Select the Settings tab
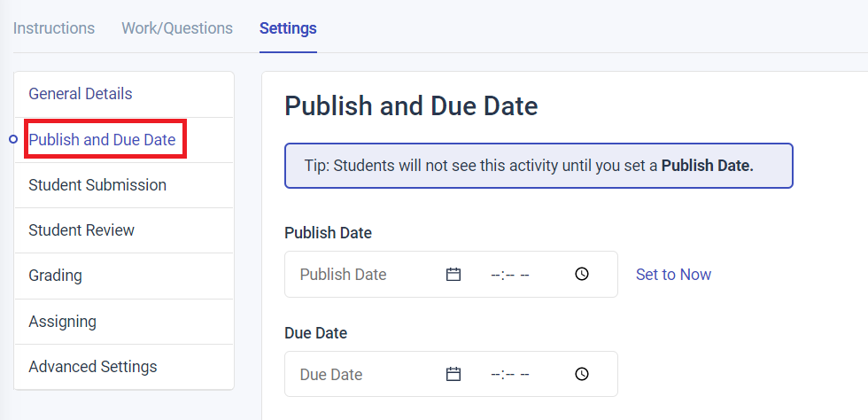Image resolution: width=868 pixels, height=420 pixels. click(x=288, y=28)
